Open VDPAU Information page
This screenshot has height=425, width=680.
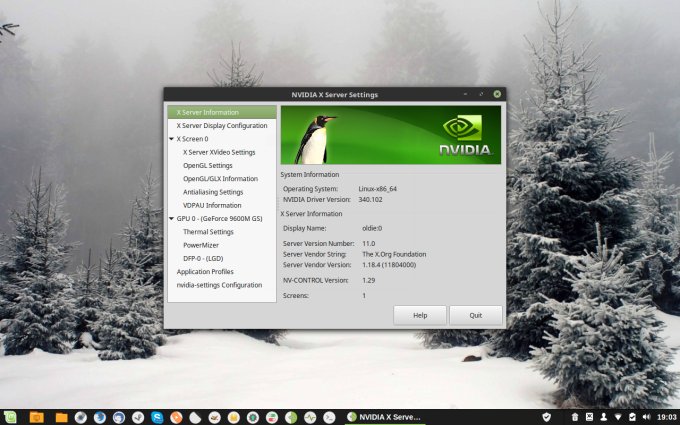pos(212,206)
